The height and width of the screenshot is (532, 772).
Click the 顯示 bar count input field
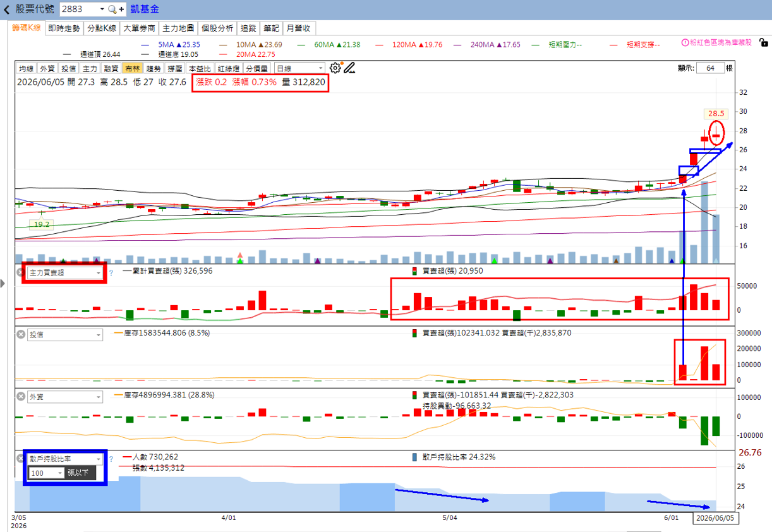[x=710, y=68]
